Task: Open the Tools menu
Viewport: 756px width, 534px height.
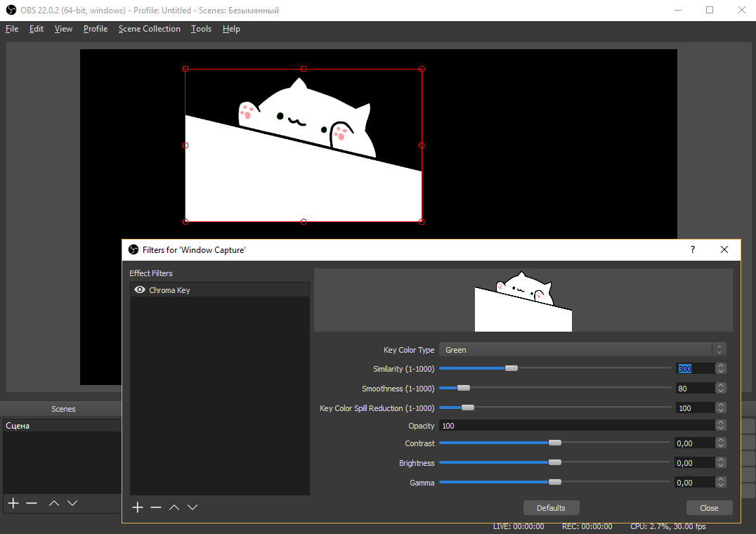Action: (x=201, y=29)
